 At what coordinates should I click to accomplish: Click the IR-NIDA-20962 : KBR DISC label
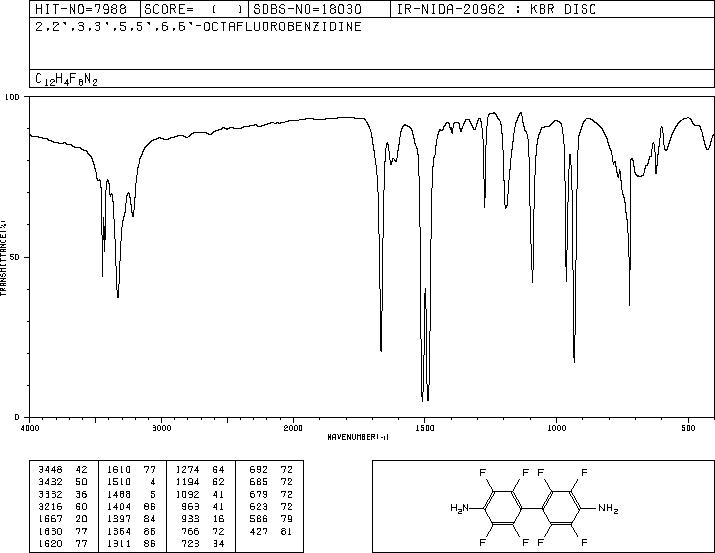[496, 10]
